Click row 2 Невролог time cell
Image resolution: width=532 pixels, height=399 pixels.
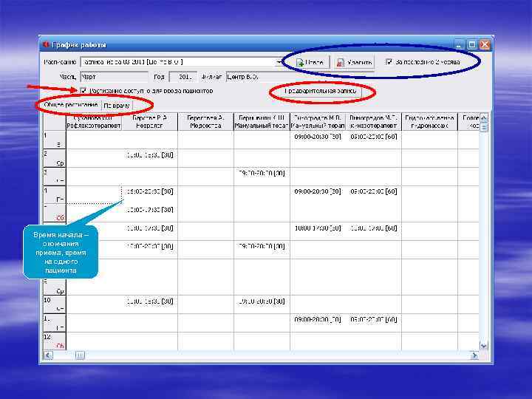pyautogui.click(x=149, y=154)
